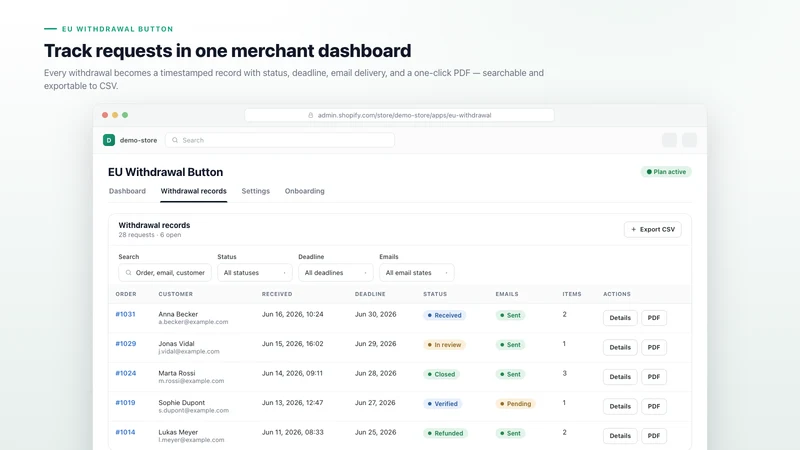Click the magnifier icon in top search bar
This screenshot has width=800, height=450.
click(x=175, y=140)
